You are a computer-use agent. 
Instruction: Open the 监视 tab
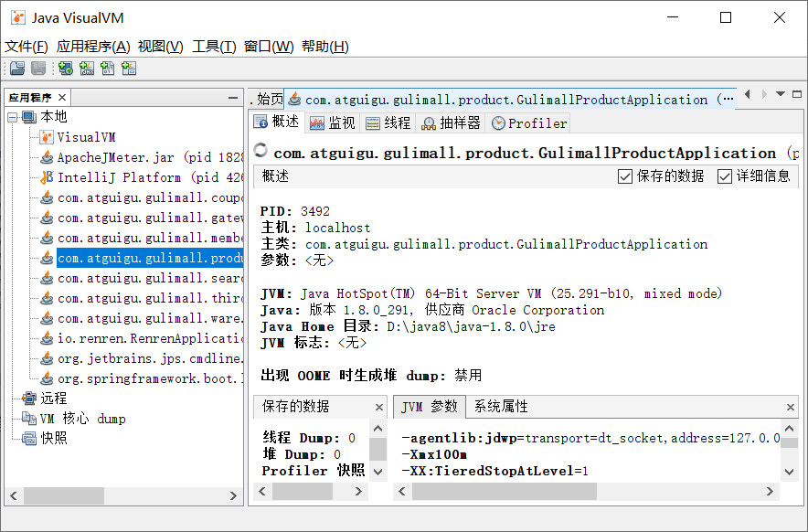[333, 122]
